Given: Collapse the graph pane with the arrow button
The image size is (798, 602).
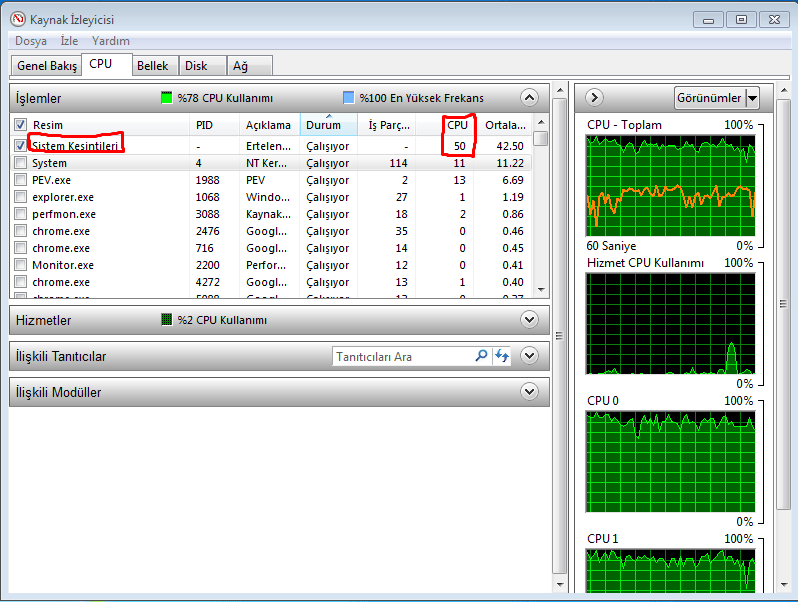Looking at the screenshot, I should (x=594, y=97).
